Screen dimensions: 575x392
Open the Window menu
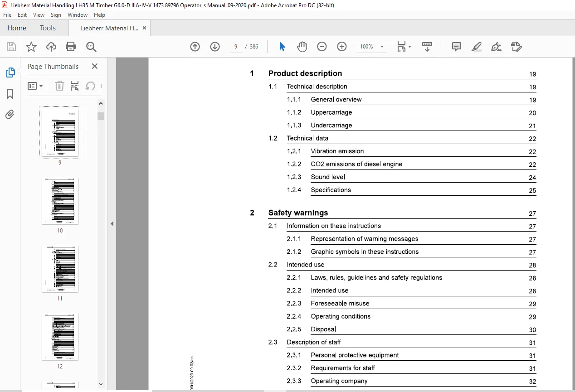(x=78, y=15)
